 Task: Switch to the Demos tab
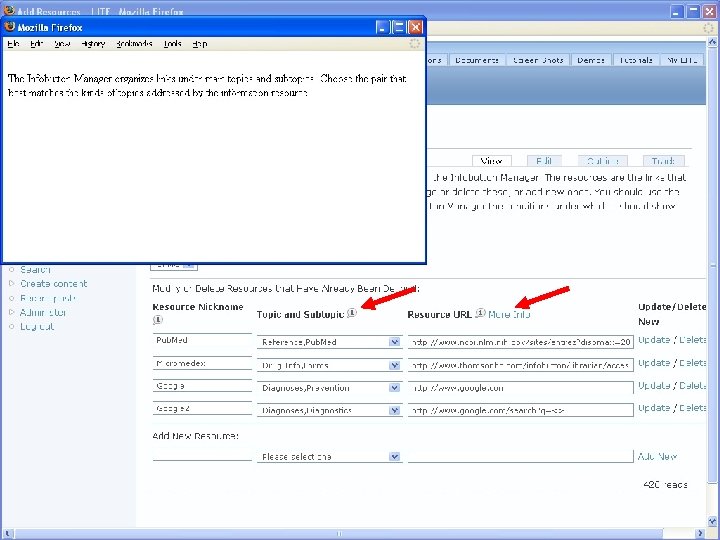591,60
